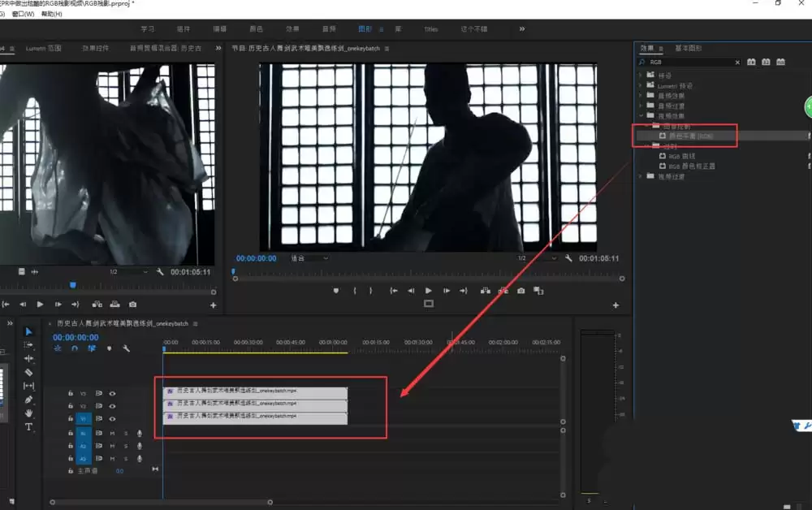Screen dimensions: 812x510
Task: Open timeline display settings wrench
Action: click(126, 348)
